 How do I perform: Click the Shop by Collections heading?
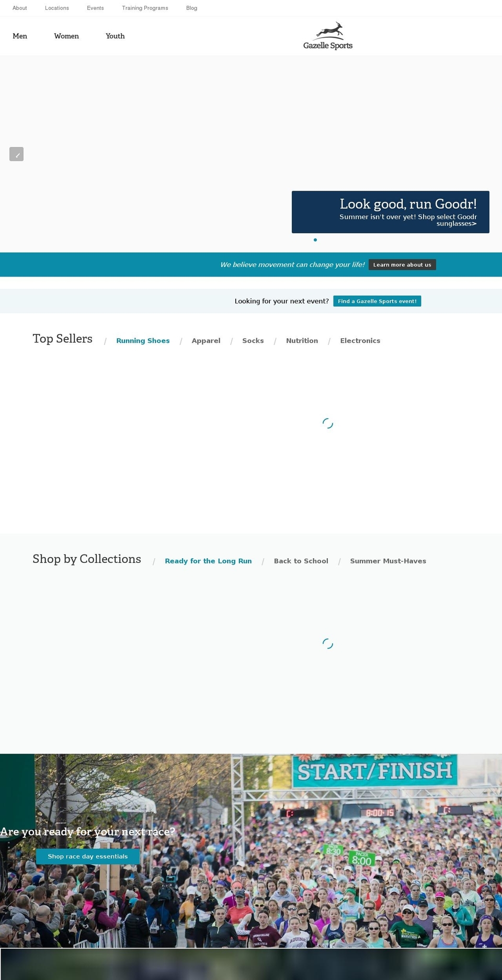87,559
